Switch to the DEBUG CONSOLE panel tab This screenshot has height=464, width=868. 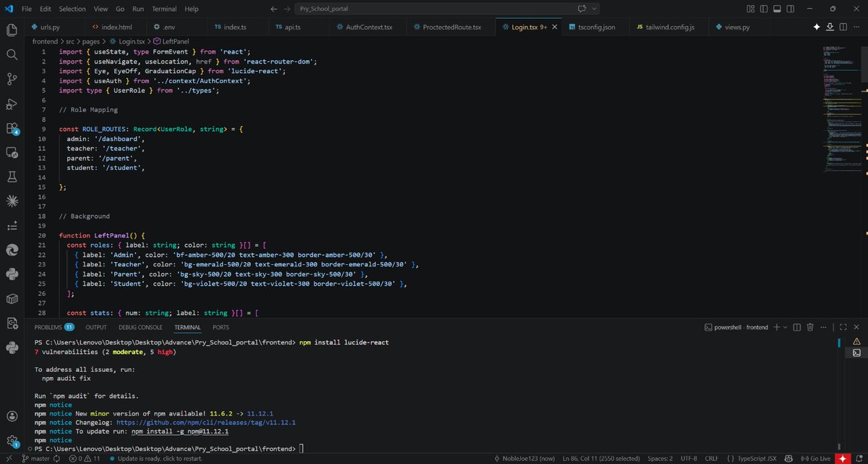coord(140,327)
